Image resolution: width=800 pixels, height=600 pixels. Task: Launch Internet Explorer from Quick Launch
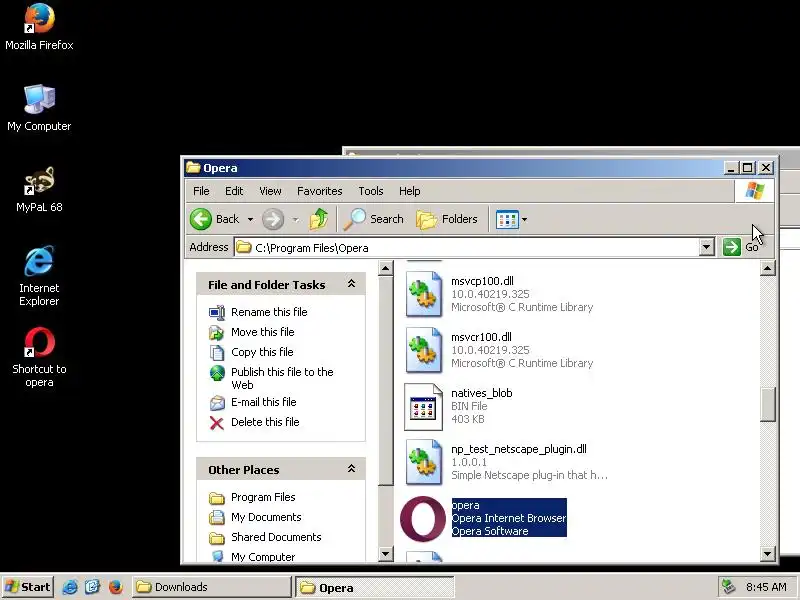[70, 587]
